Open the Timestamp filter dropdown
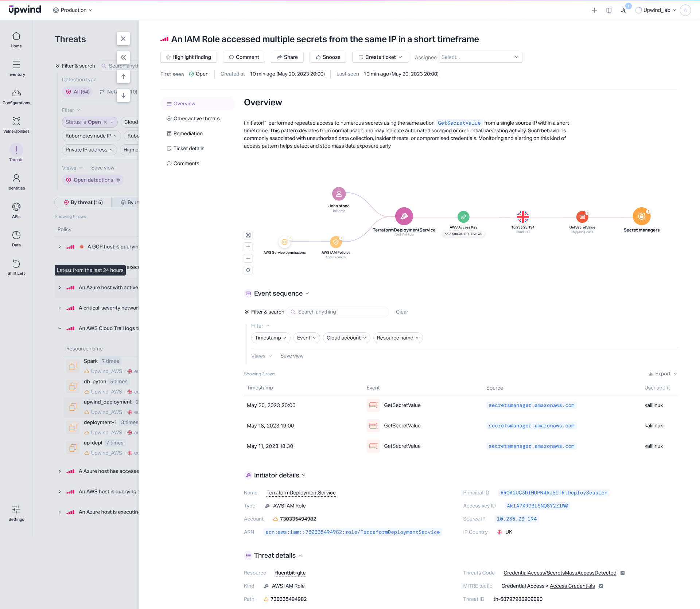 (x=271, y=338)
